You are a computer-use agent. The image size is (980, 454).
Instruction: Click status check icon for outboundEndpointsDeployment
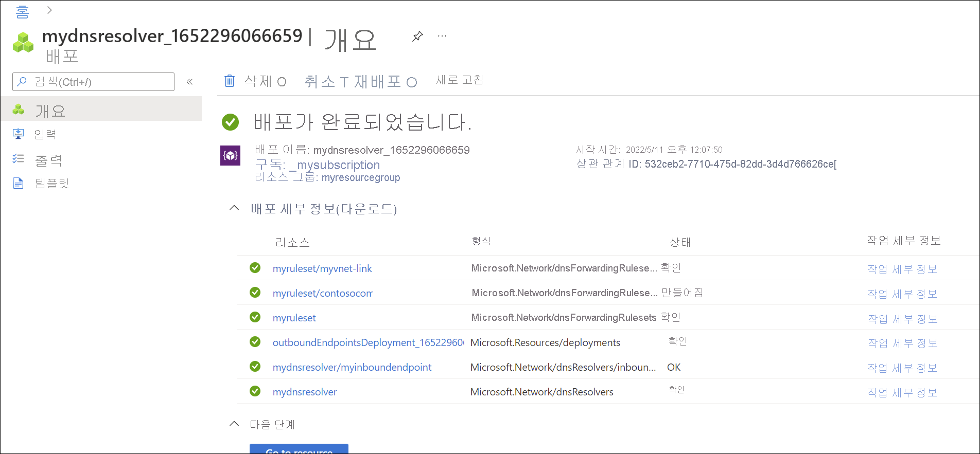pos(255,342)
